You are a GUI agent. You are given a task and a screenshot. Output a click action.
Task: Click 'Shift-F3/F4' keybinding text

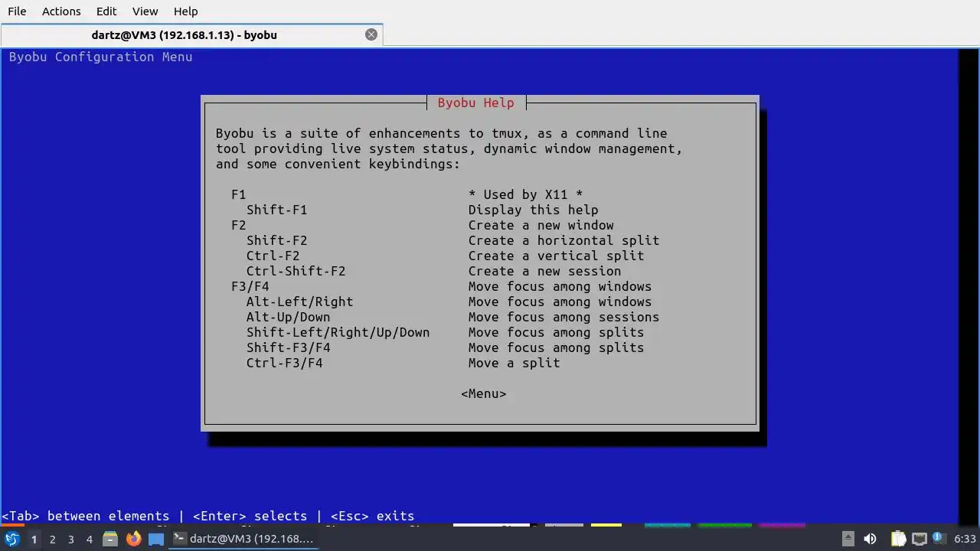pos(288,347)
